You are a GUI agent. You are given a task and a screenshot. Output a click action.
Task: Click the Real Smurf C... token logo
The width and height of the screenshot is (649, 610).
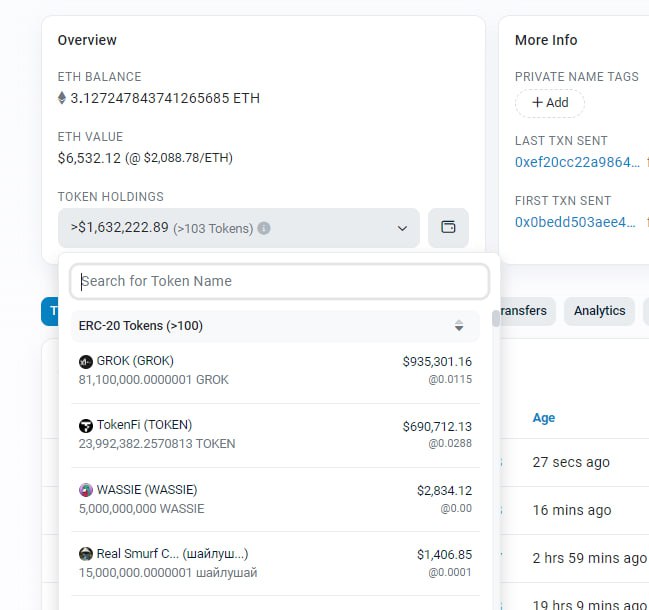[x=86, y=554]
